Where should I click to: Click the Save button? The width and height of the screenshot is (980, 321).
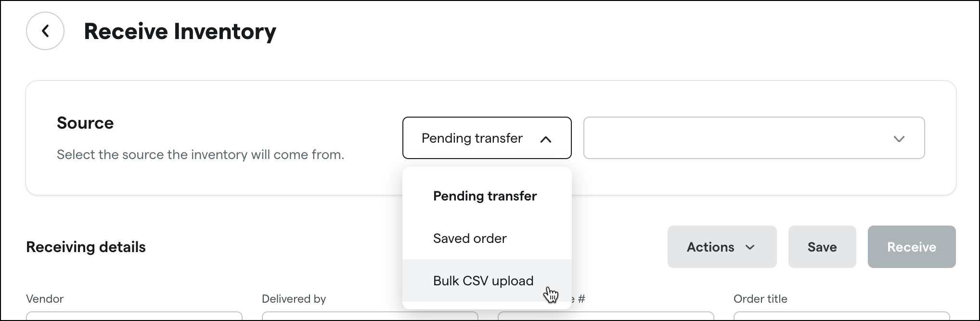[822, 247]
